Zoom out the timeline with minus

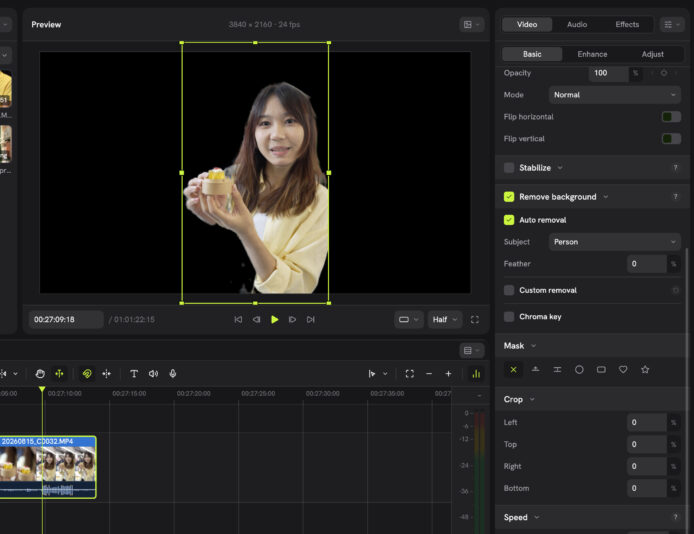[429, 374]
